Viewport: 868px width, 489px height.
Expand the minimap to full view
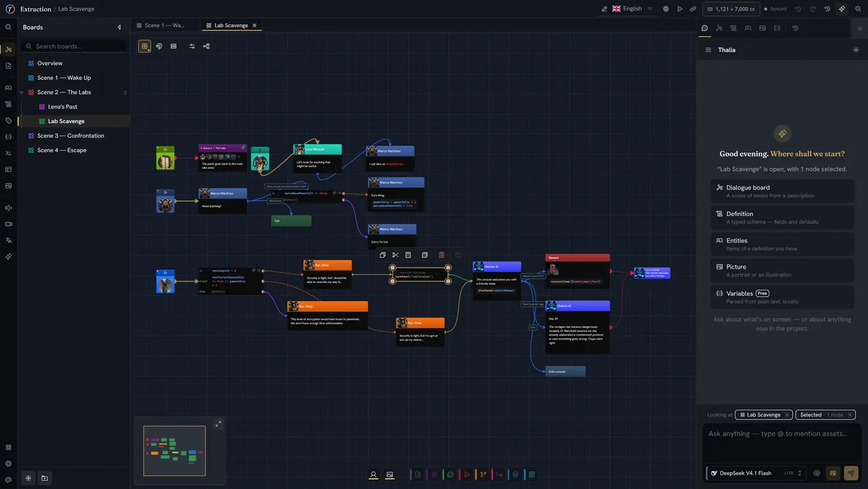point(218,424)
